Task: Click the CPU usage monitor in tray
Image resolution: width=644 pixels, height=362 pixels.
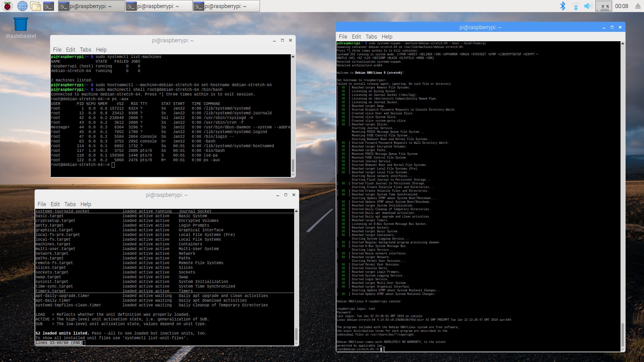Action: (x=603, y=6)
